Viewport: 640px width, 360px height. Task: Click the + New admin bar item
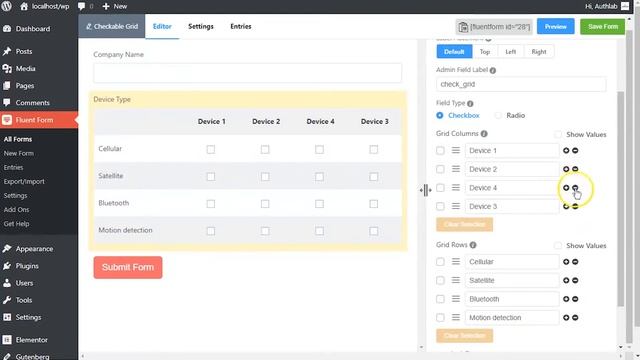pos(115,6)
